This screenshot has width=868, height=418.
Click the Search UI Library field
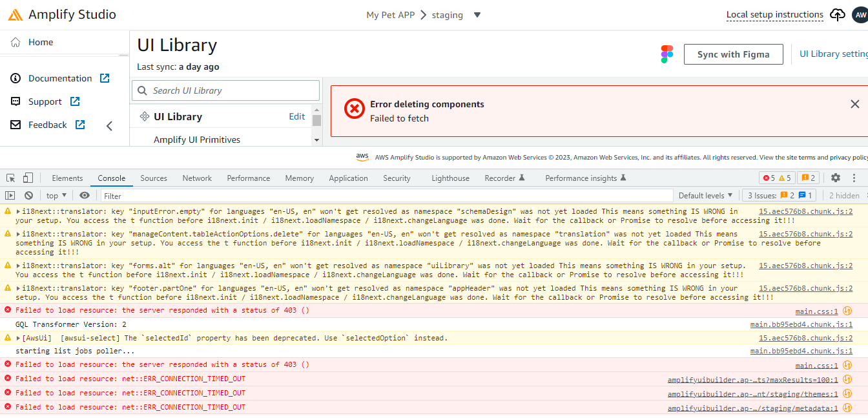225,90
